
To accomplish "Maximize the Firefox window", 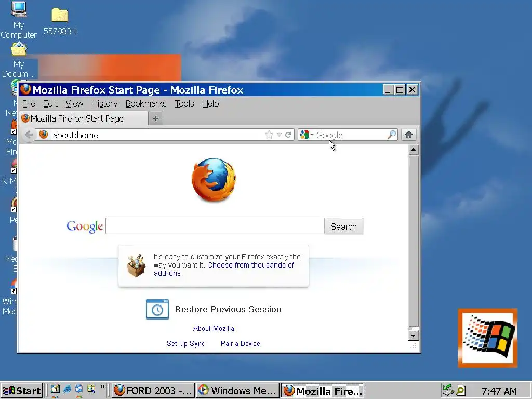I will click(x=400, y=90).
